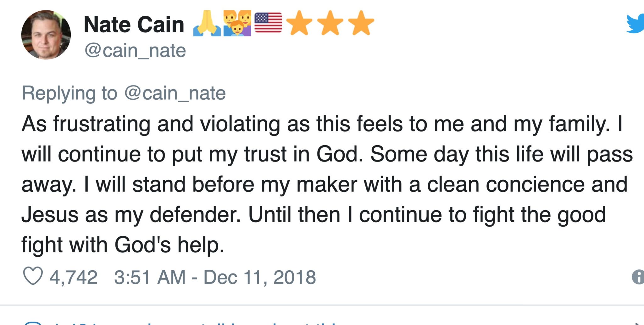The image size is (644, 325).
Task: Click the reply bubble icon at the bottom
Action: (x=33, y=323)
